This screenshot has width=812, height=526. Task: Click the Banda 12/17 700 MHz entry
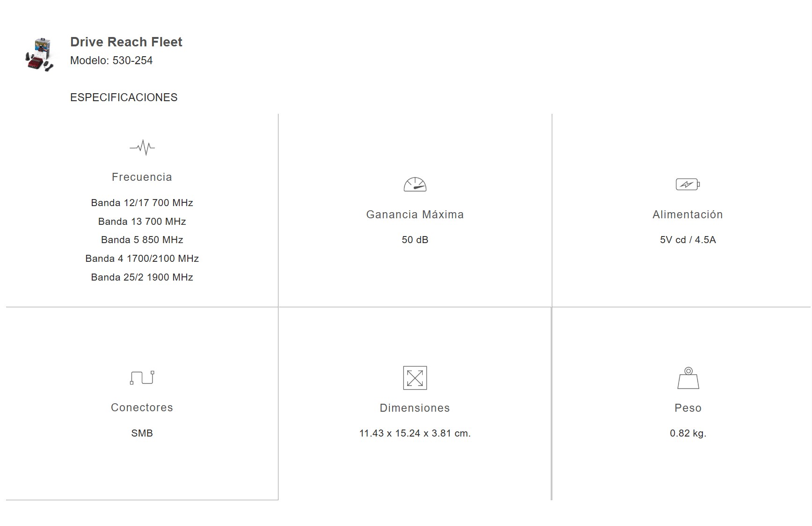(x=142, y=203)
